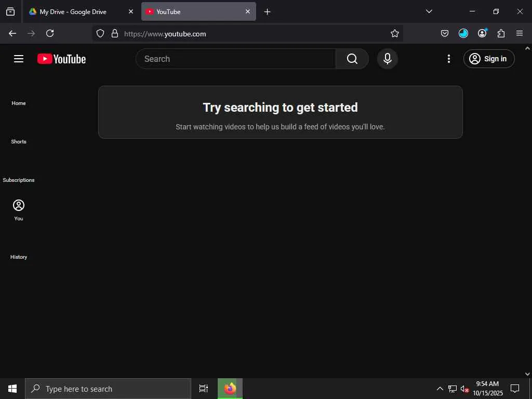The image size is (532, 399).
Task: Open tracking protection shield icon
Action: (x=100, y=33)
